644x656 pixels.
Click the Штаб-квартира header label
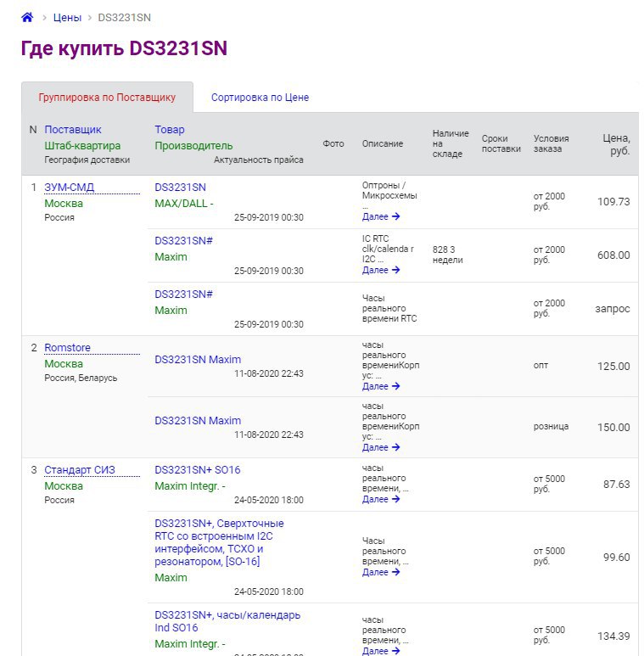(x=82, y=146)
